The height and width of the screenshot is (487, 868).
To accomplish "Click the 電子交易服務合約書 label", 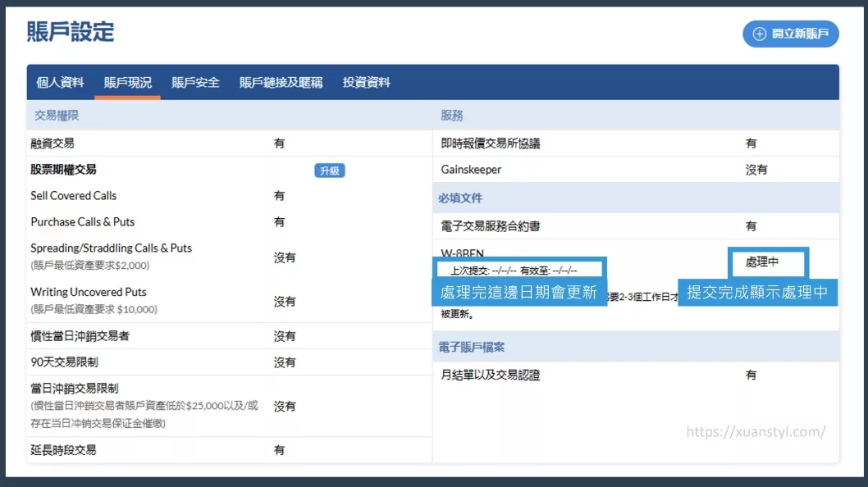I will point(491,225).
